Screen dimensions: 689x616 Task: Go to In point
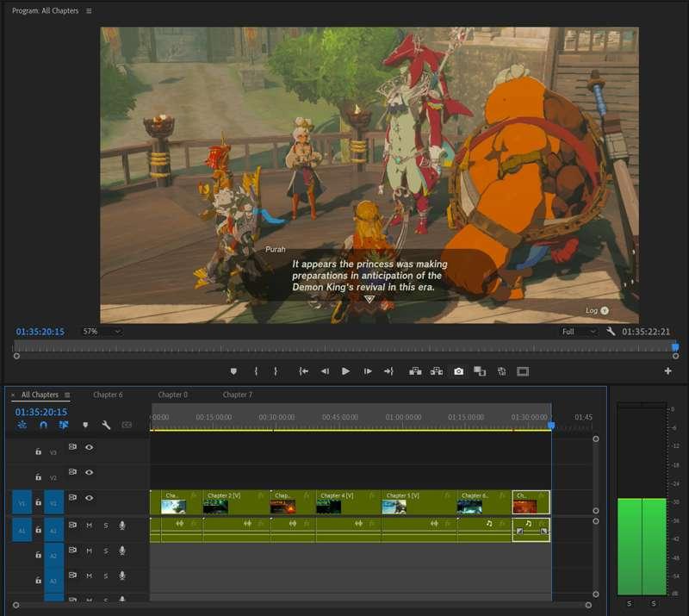coord(303,371)
